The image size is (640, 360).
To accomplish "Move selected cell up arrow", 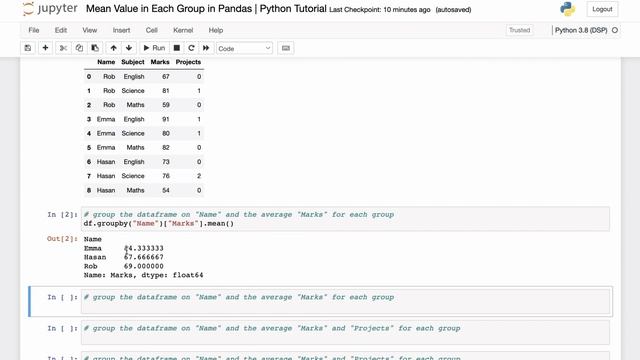I will (x=113, y=48).
